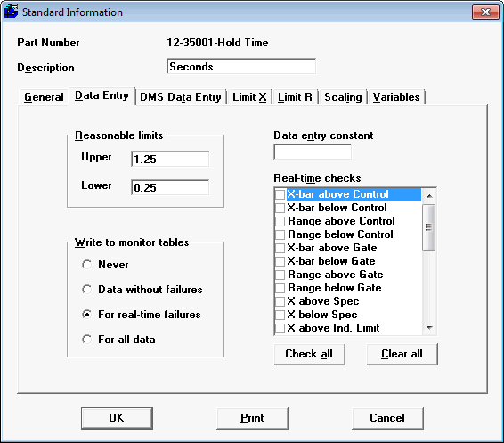Click the checks list scroll-up arrow
Viewport: 504px width, 443px height.
(429, 195)
